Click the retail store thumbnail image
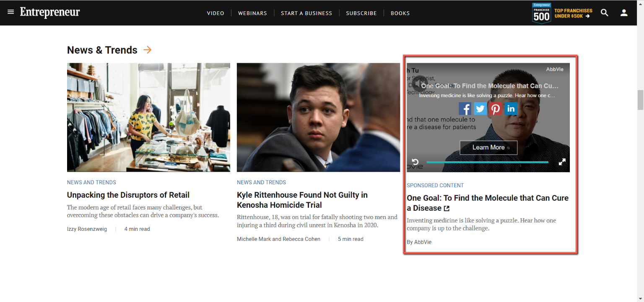The width and height of the screenshot is (644, 302). coord(148,117)
